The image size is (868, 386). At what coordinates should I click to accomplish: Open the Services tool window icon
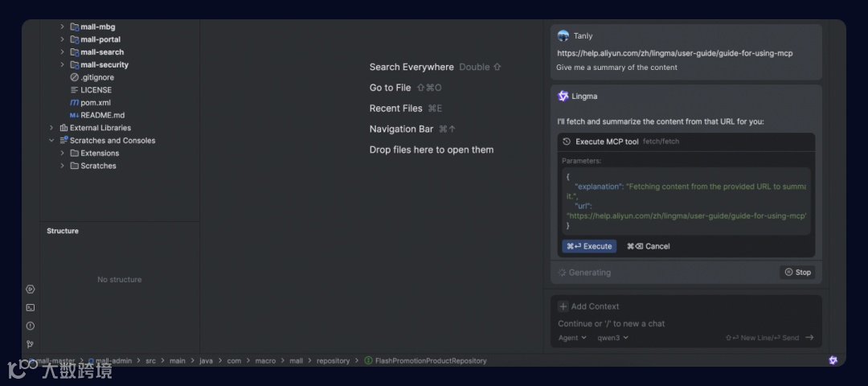(31, 289)
